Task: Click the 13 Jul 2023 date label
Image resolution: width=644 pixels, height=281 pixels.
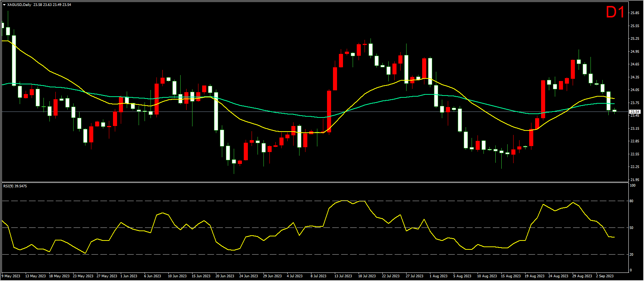Action: [343, 276]
